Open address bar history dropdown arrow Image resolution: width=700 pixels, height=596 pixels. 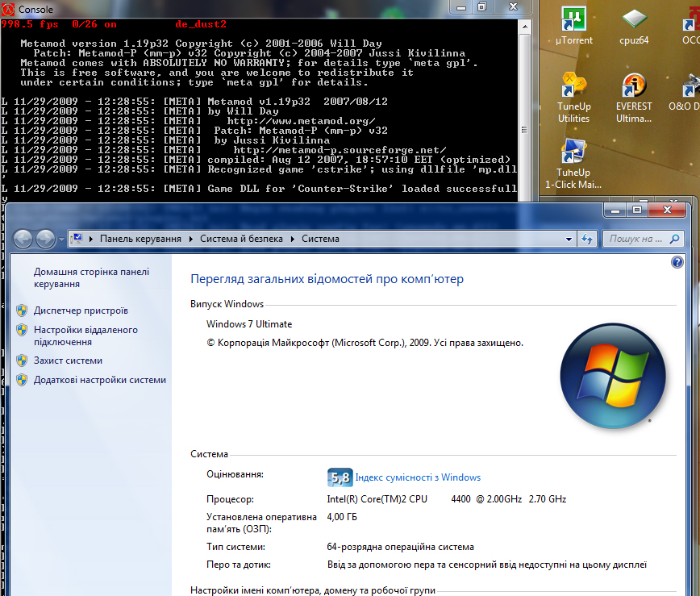(x=569, y=240)
